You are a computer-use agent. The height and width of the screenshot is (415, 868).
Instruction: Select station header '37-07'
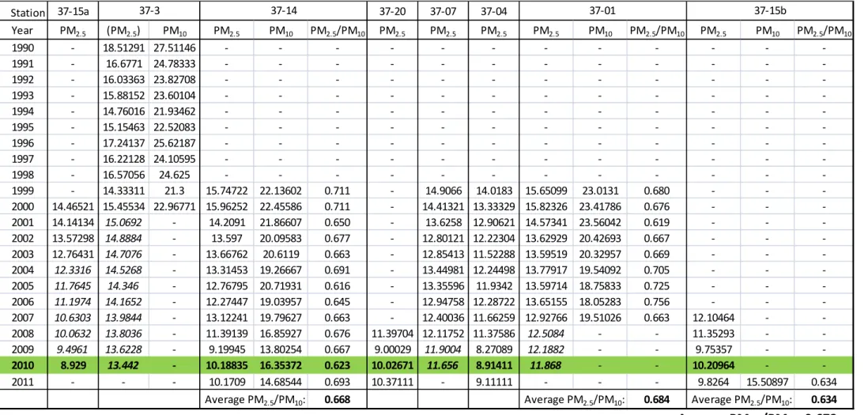click(443, 11)
